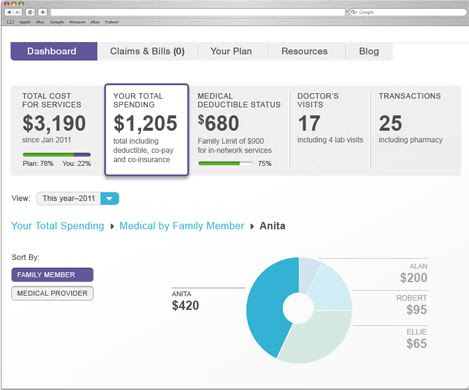Click the 'Plan: 78%' label
The height and width of the screenshot is (390, 469).
[38, 164]
